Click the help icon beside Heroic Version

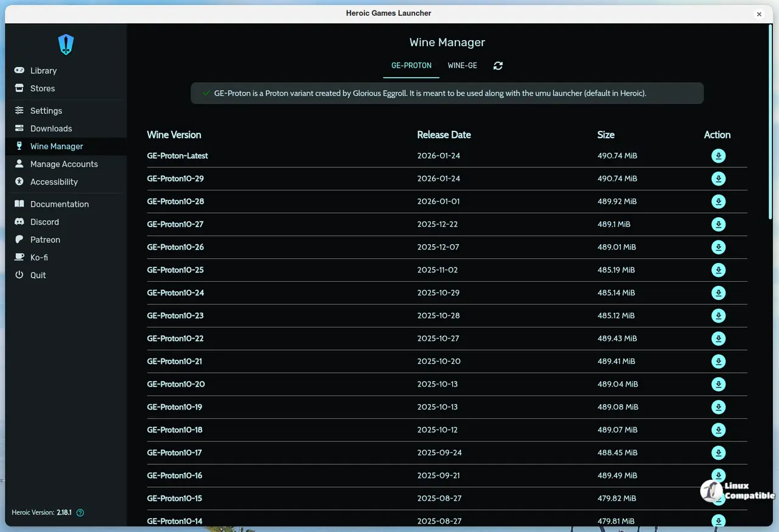80,513
